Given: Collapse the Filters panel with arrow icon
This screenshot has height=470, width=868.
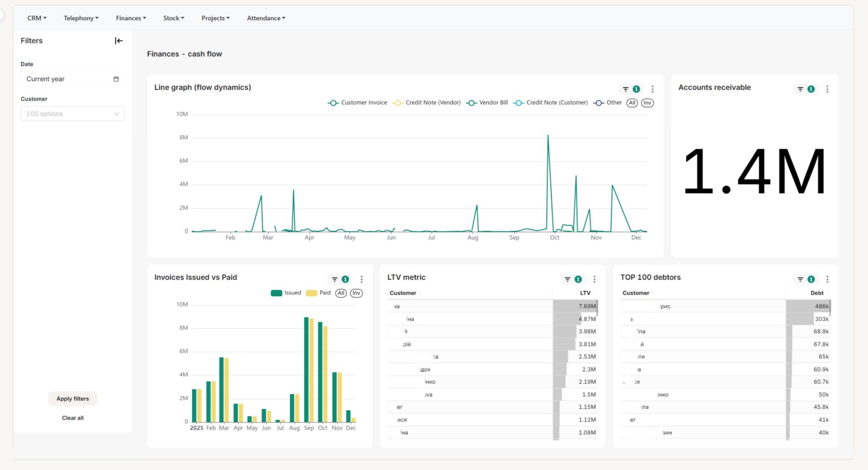Looking at the screenshot, I should click(x=119, y=41).
